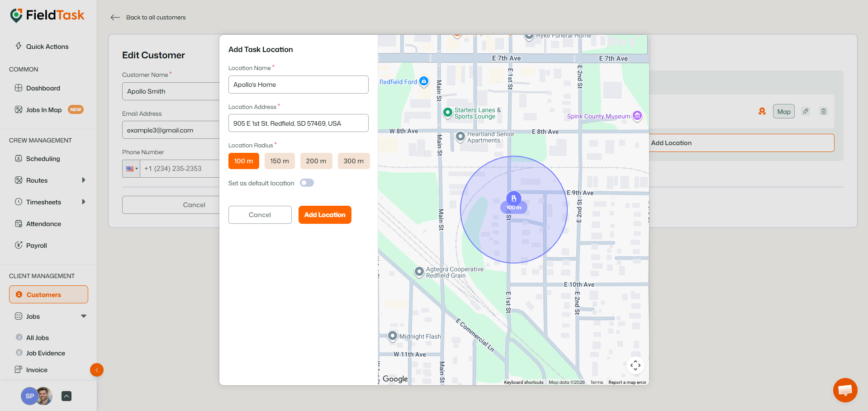Click the Redfield Ford map marker
The image size is (868, 411).
424,81
